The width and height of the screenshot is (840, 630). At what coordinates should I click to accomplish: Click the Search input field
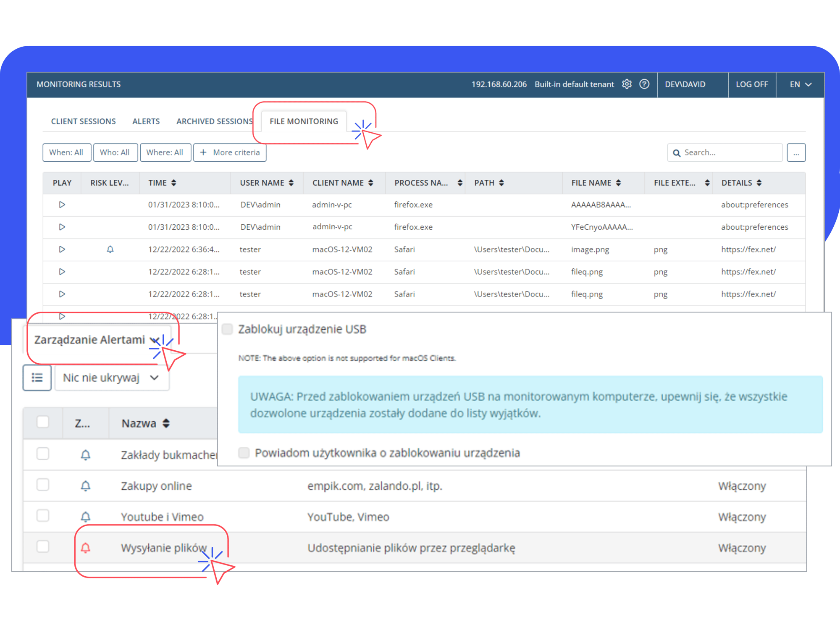pyautogui.click(x=730, y=152)
